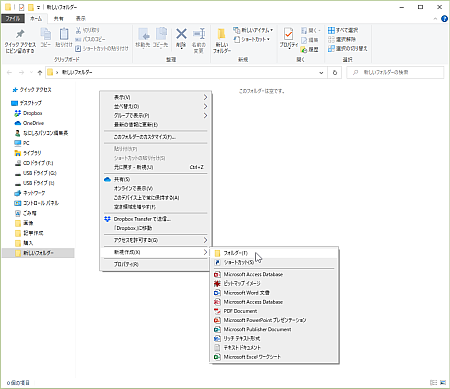Viewport: 450px width, 389px height.
Task: Select Microsoft PowerPoint プレゼンテーション entry
Action: 274,320
